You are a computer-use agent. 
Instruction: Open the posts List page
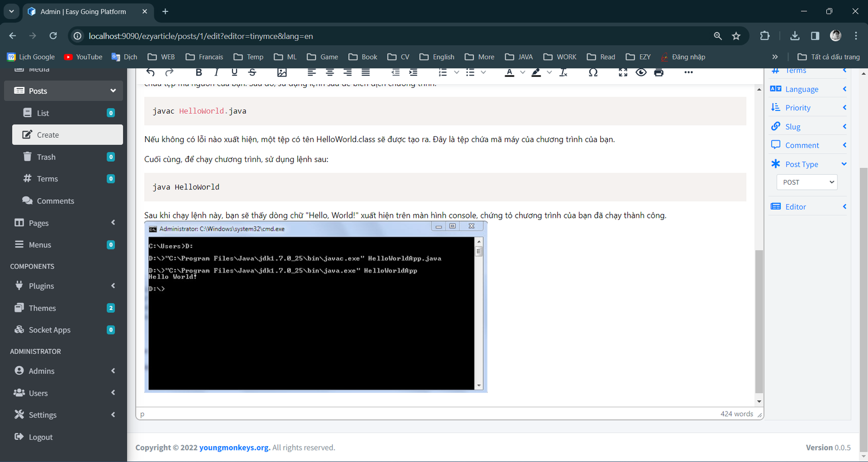click(x=67, y=113)
